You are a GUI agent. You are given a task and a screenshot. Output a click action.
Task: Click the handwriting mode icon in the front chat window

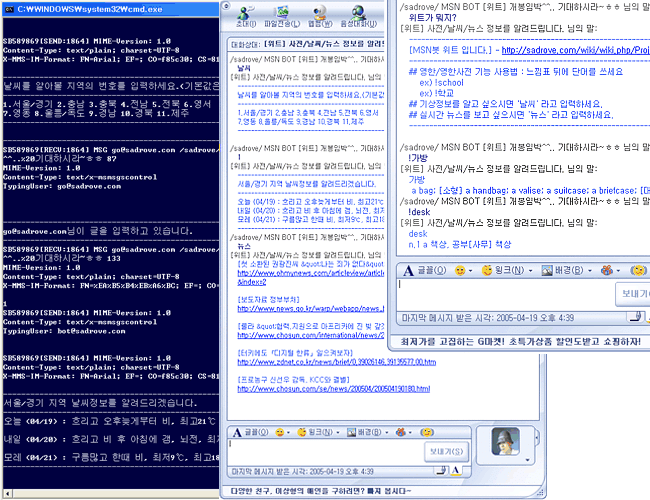[635, 317]
